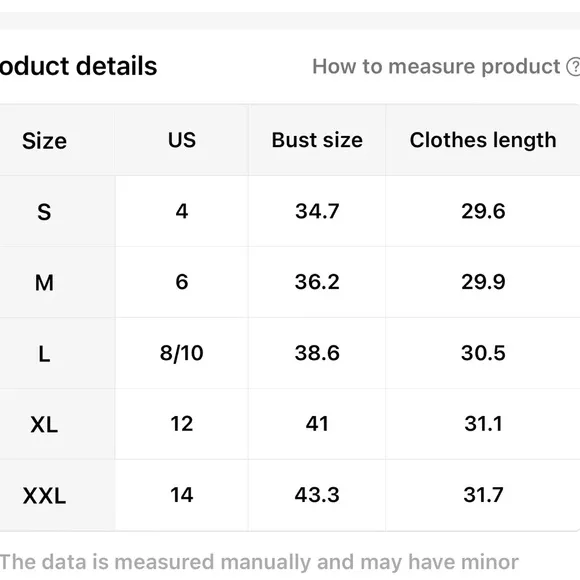Click the Clothes length column header

[483, 141]
